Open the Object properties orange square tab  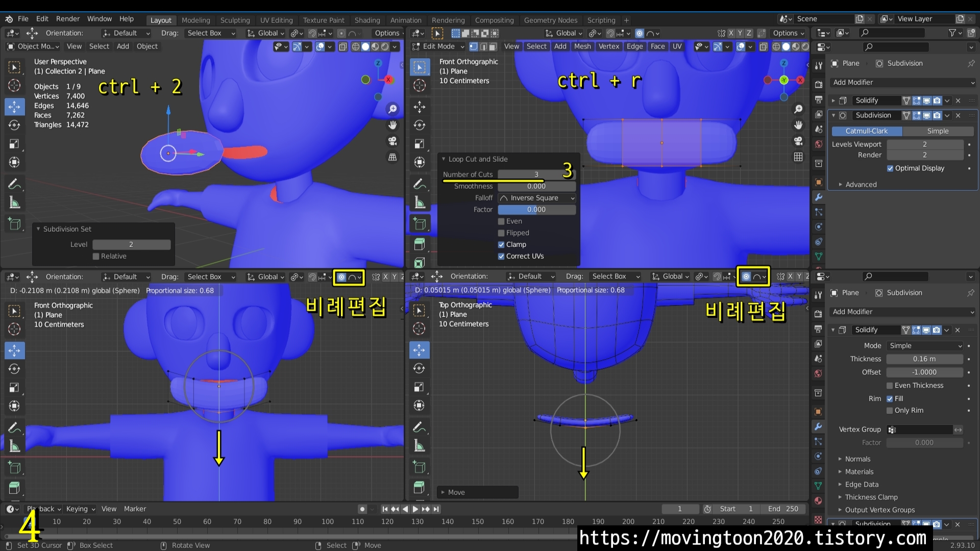[818, 182]
